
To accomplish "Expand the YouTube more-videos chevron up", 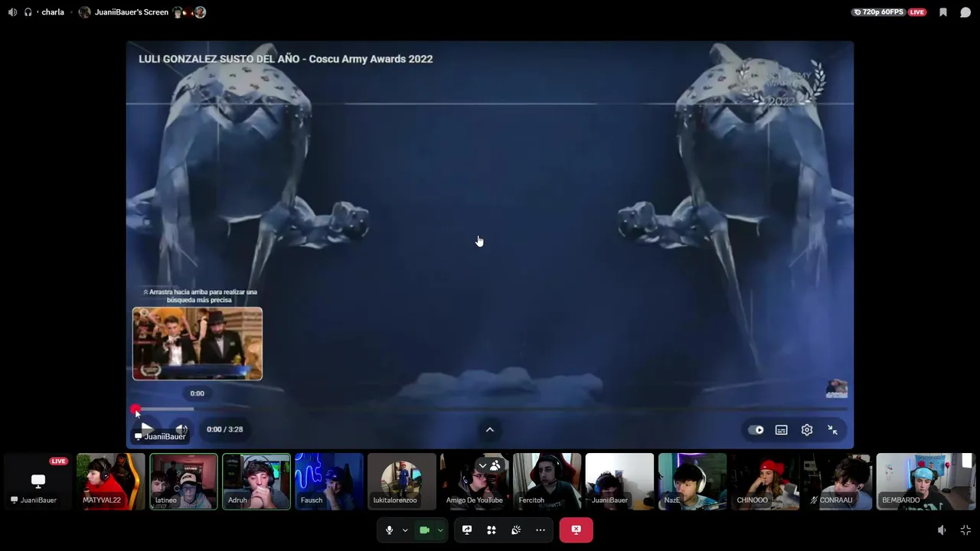I will pyautogui.click(x=490, y=429).
